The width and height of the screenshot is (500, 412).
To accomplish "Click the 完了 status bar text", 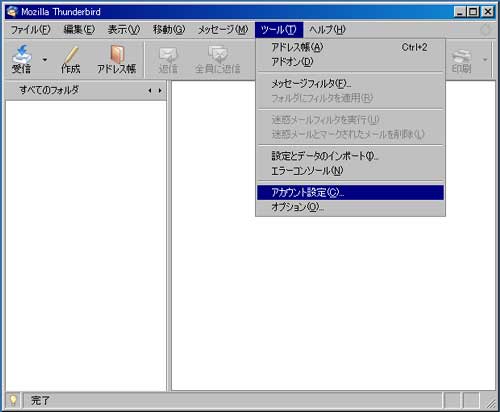I will [x=40, y=400].
